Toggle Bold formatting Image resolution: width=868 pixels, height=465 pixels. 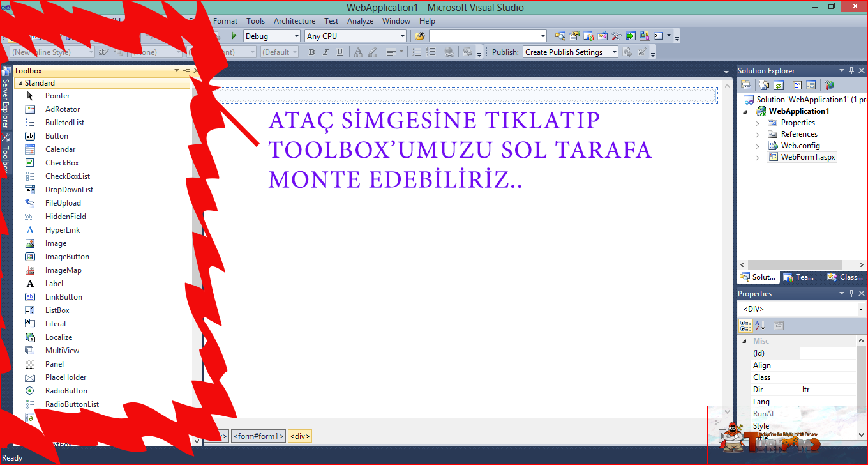click(311, 52)
